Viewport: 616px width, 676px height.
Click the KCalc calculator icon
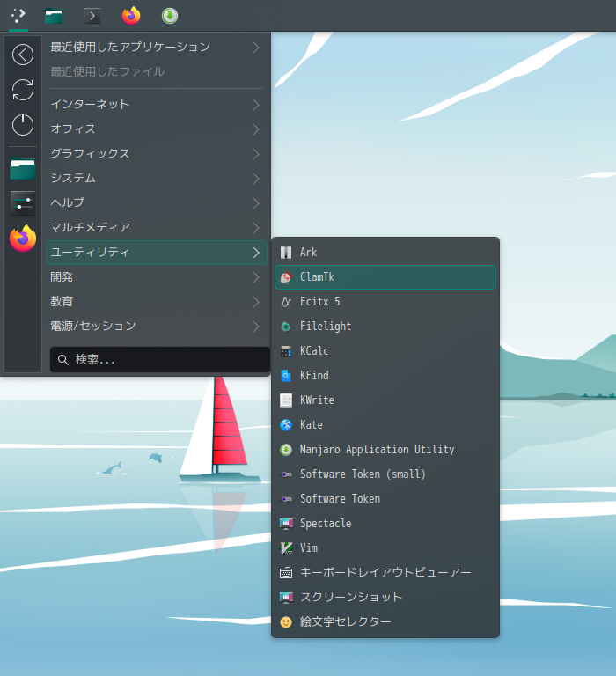point(286,351)
